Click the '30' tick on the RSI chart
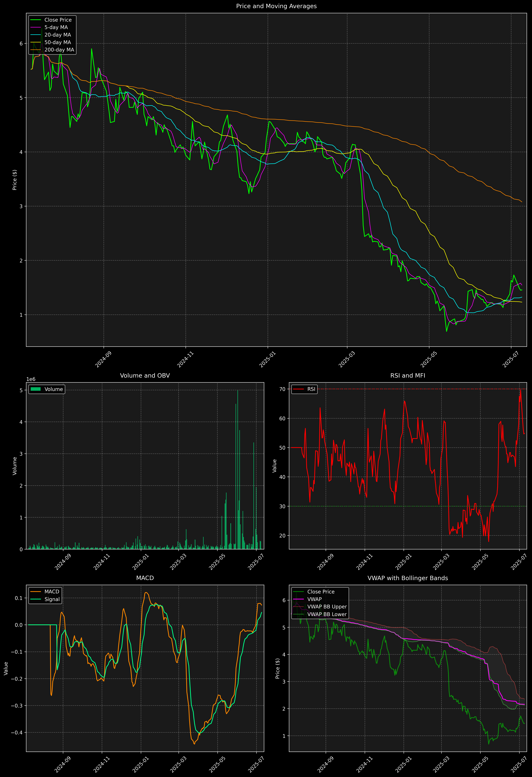 (282, 506)
